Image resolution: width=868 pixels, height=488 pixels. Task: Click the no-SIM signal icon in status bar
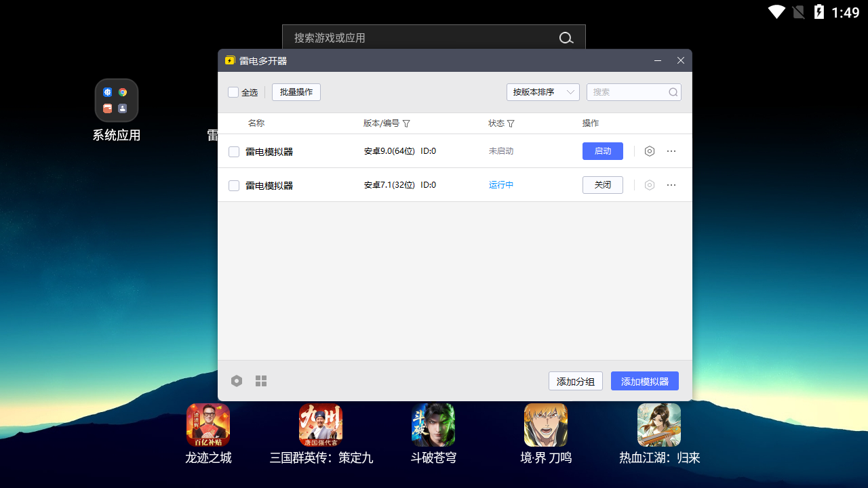click(x=799, y=12)
